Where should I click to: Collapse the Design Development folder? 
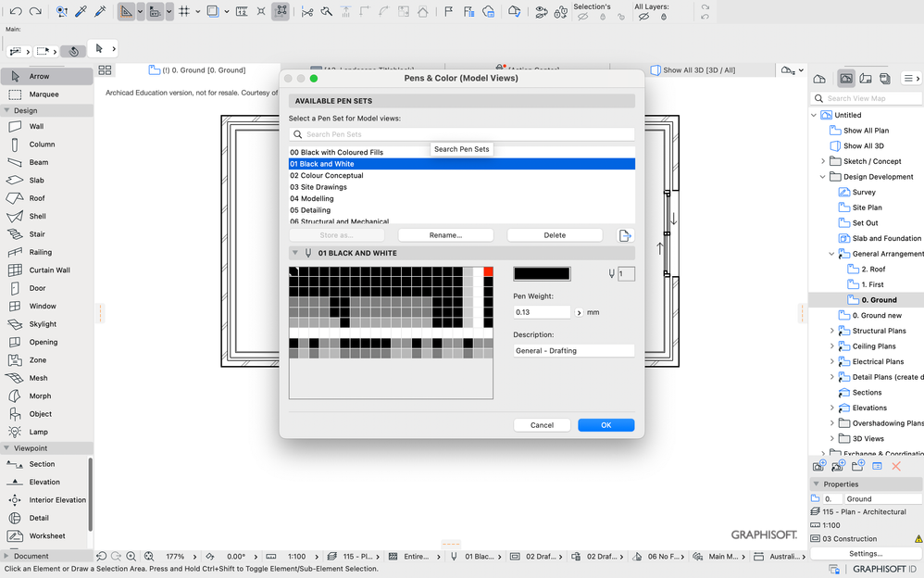click(x=823, y=176)
